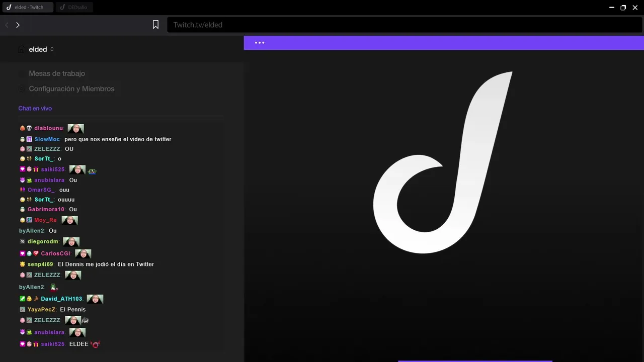The height and width of the screenshot is (362, 644).
Task: Switch to the DEDsafio tab
Action: (x=74, y=8)
